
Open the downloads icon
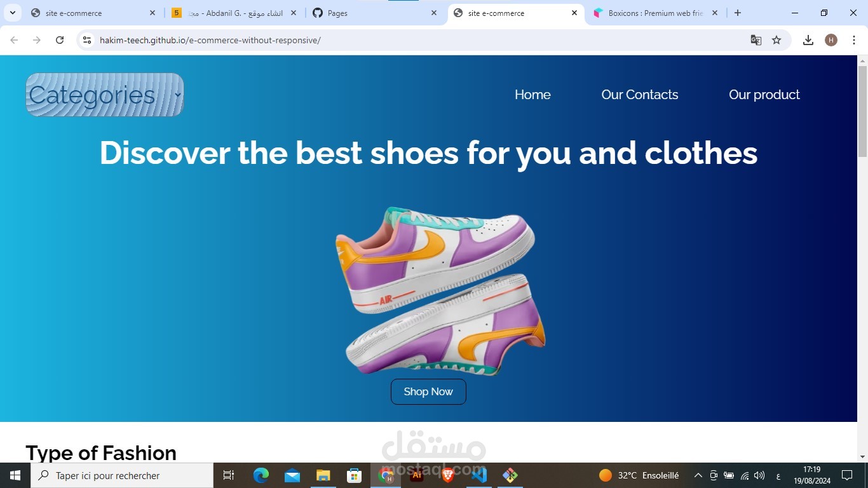click(808, 40)
